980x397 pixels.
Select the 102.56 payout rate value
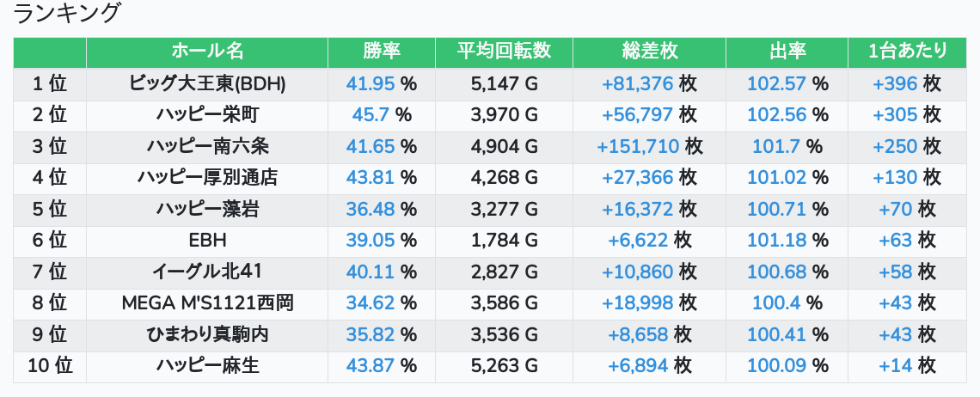777,114
